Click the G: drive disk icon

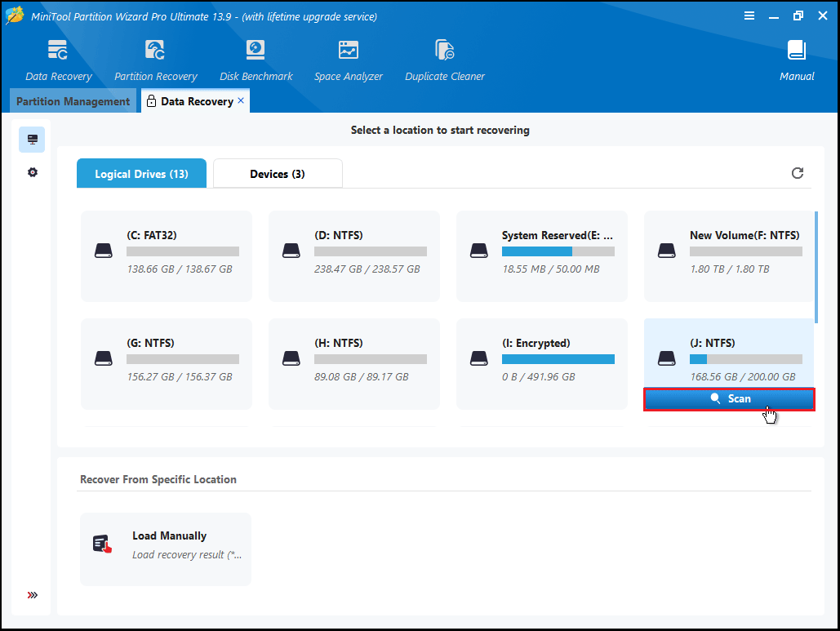point(104,358)
